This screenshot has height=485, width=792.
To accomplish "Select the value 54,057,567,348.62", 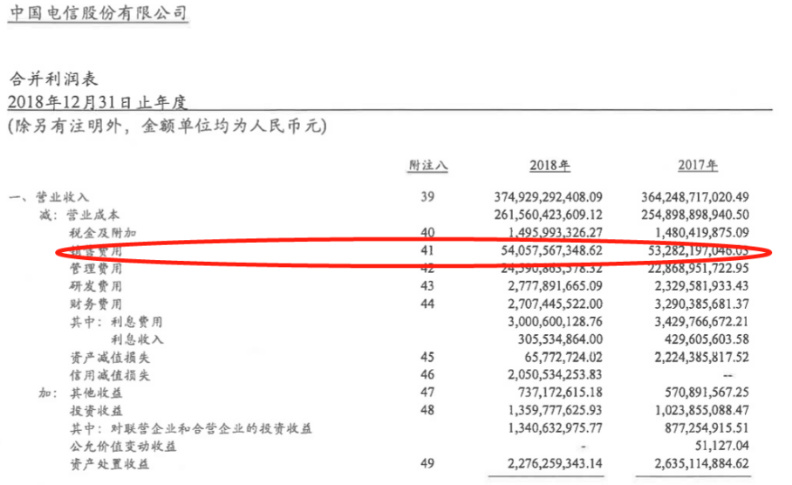I will [x=552, y=250].
